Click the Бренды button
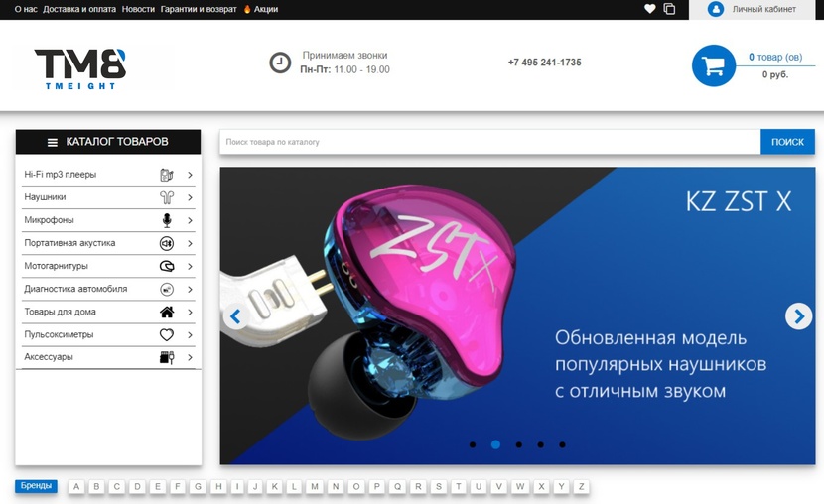 (37, 486)
